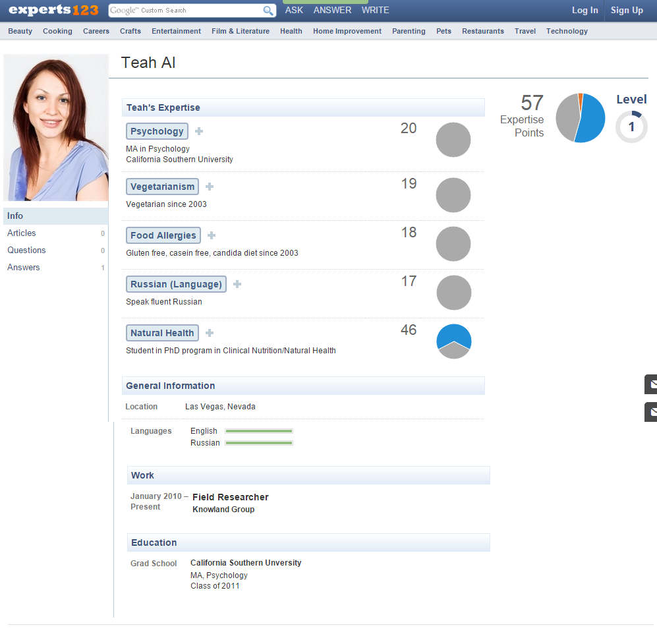Click the search magnifier icon

[268, 11]
